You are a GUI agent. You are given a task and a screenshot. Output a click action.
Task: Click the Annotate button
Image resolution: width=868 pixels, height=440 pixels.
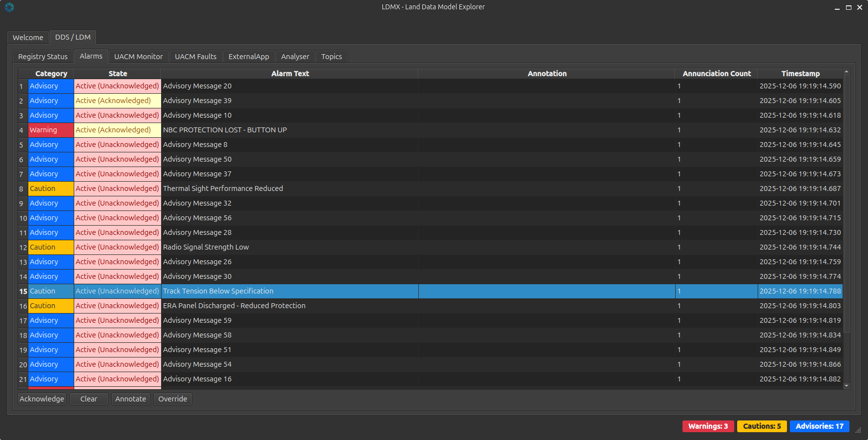click(130, 399)
